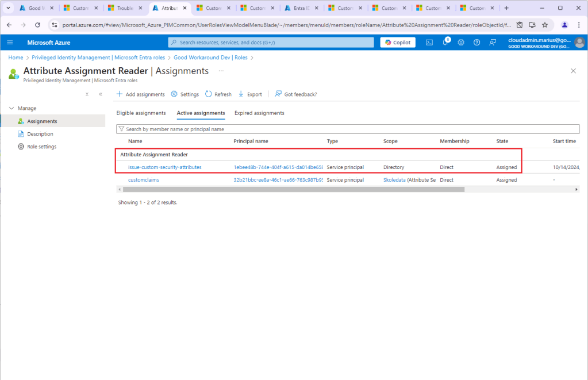Click Add assignments in the toolbar
The height and width of the screenshot is (380, 588).
tap(140, 94)
